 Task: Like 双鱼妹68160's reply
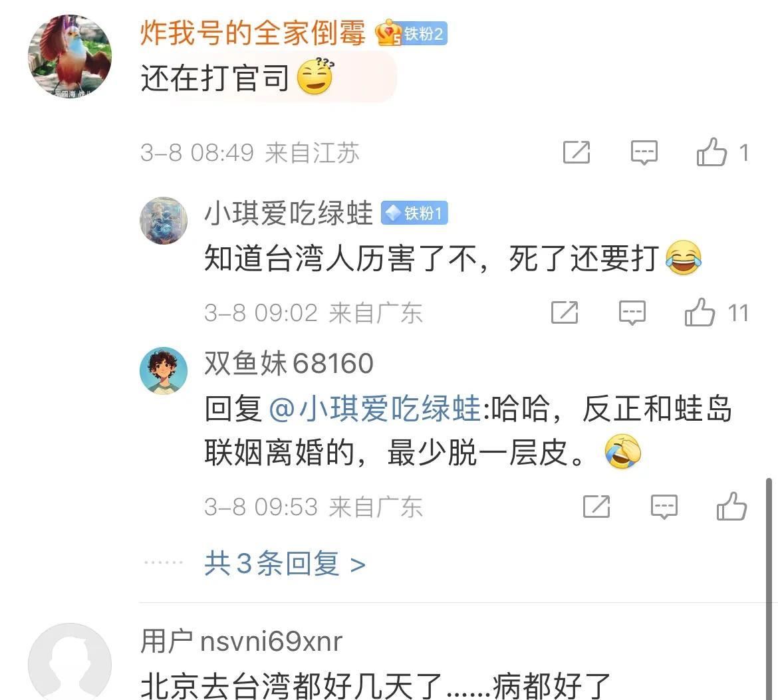coord(732,507)
